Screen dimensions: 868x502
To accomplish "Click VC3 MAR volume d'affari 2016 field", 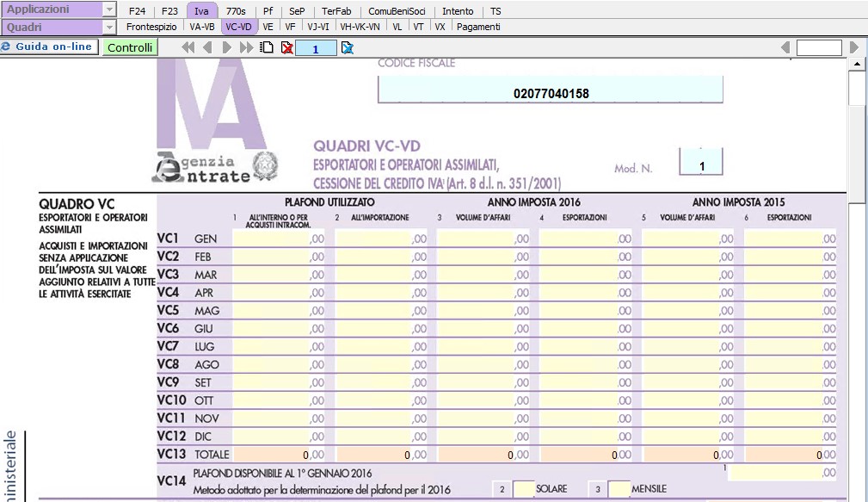I will [x=483, y=275].
